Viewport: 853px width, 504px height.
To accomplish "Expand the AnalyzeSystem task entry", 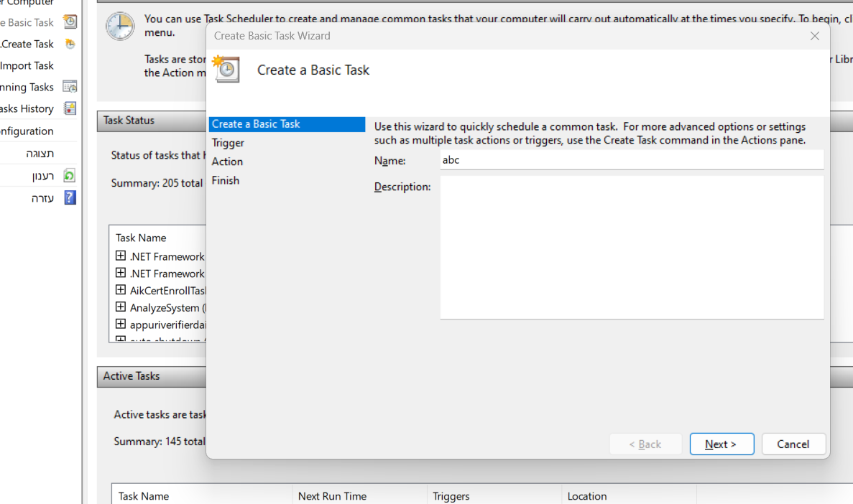I will tap(121, 307).
